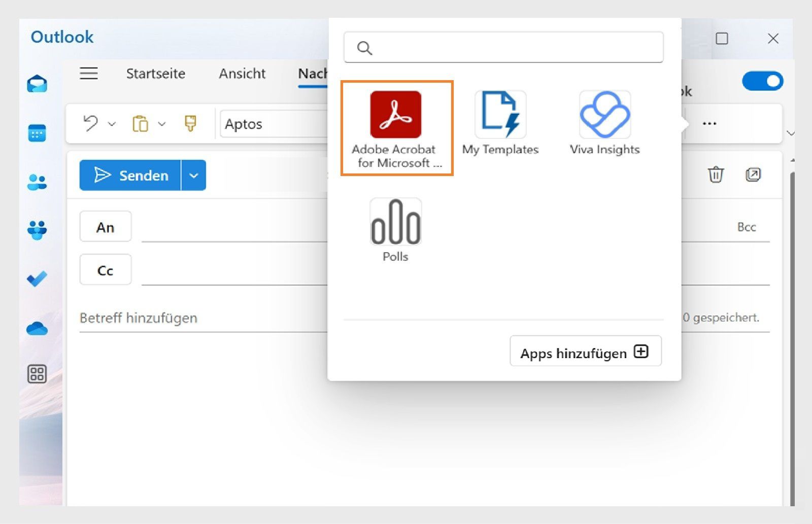812x524 pixels.
Task: Open the Startseite ribbon tab
Action: pos(155,74)
